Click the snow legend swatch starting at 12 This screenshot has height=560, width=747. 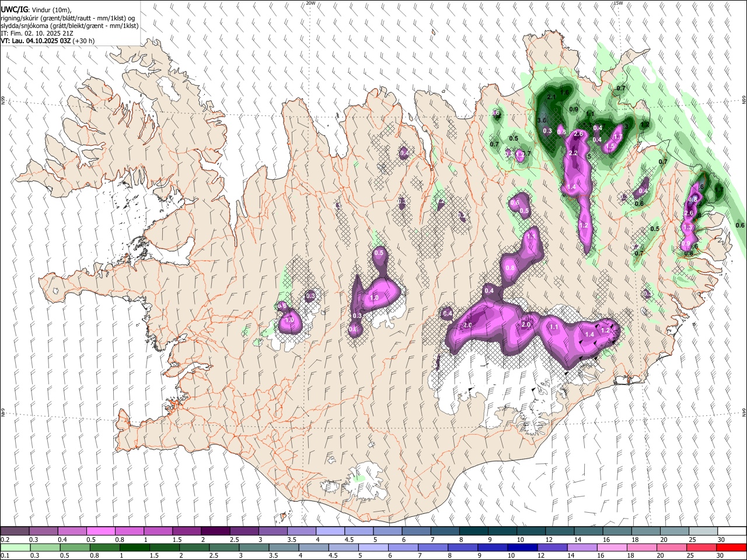[x=559, y=531]
